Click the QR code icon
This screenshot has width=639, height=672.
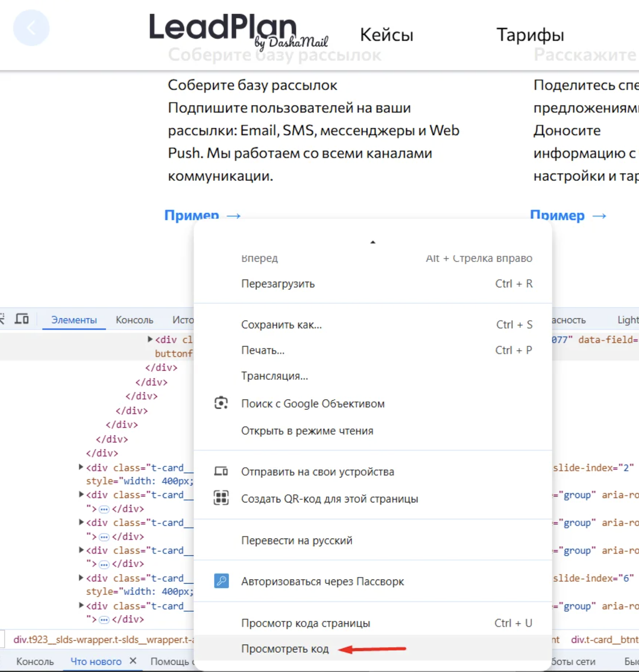tap(221, 498)
